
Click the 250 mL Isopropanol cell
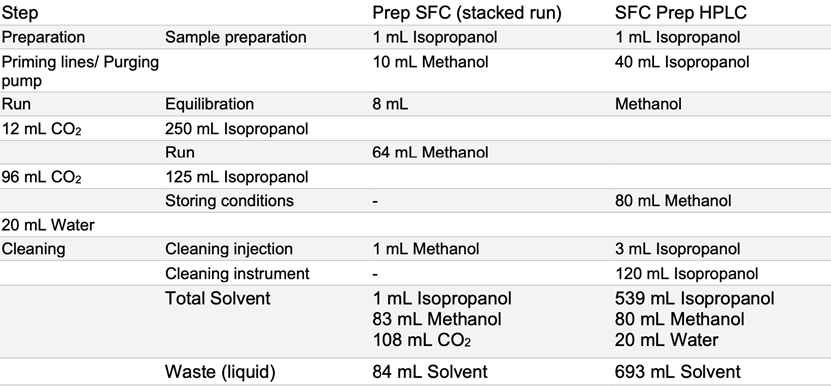click(x=237, y=129)
